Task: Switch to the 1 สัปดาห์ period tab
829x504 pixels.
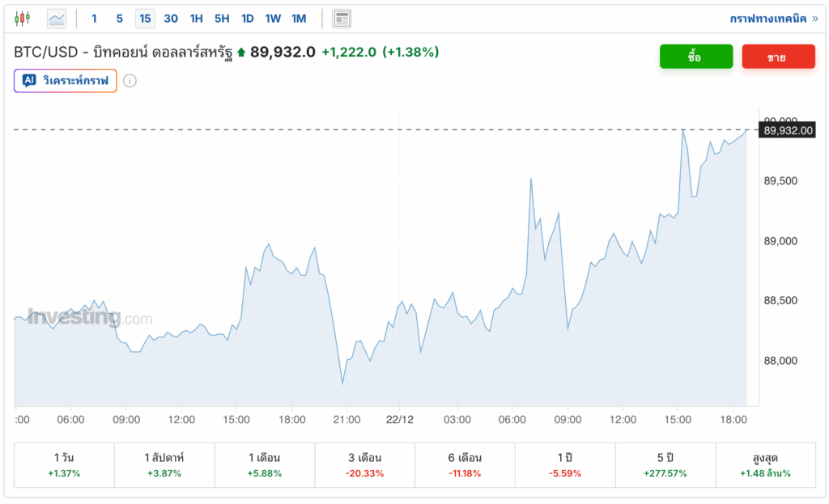Action: [x=164, y=465]
